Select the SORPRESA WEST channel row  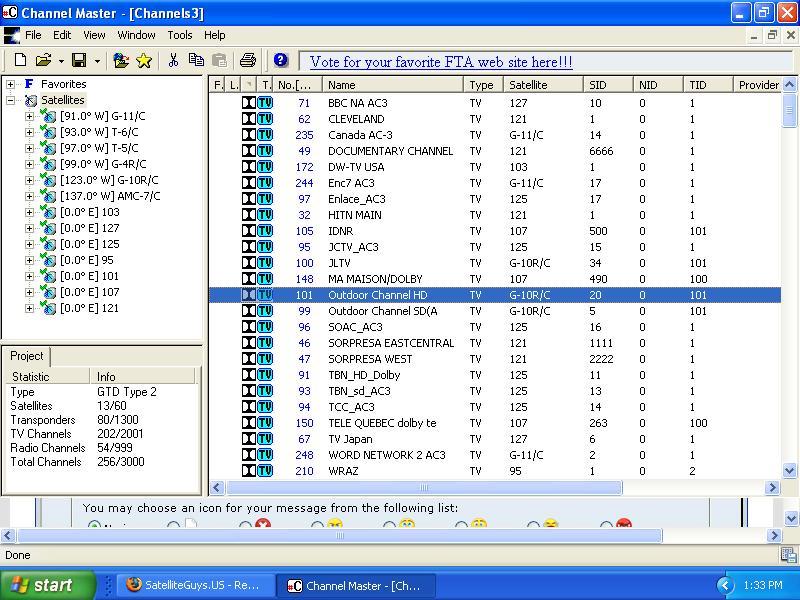pos(495,359)
